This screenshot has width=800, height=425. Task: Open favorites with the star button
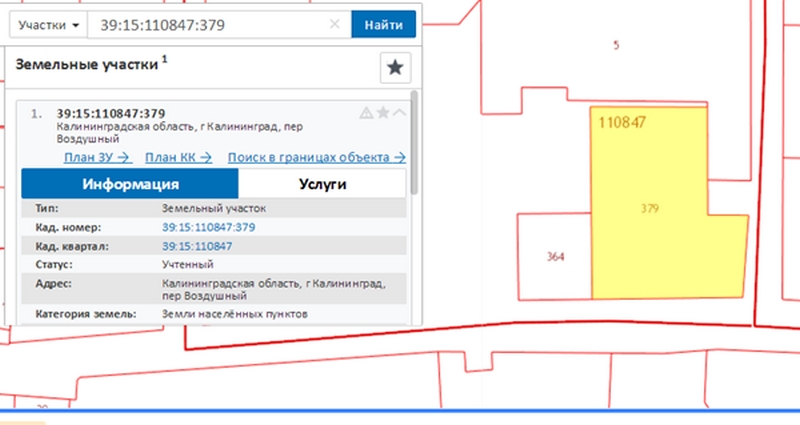tap(395, 68)
